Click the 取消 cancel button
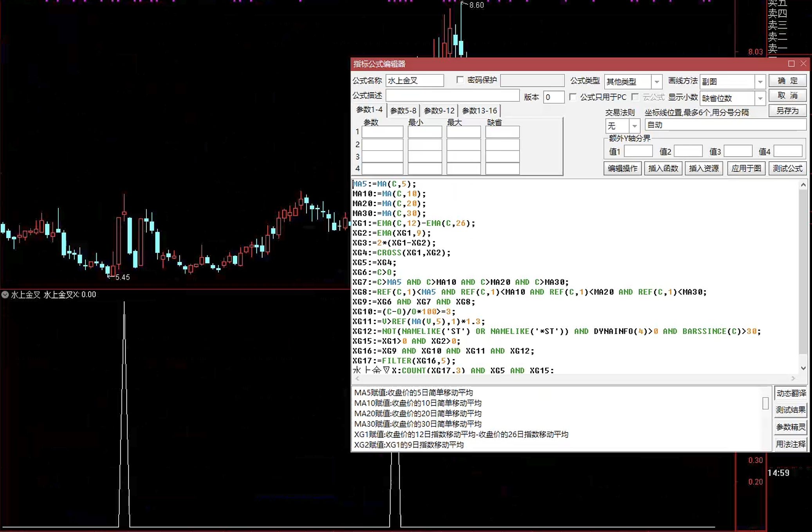Screen dimensions: 812x532 tap(787, 95)
